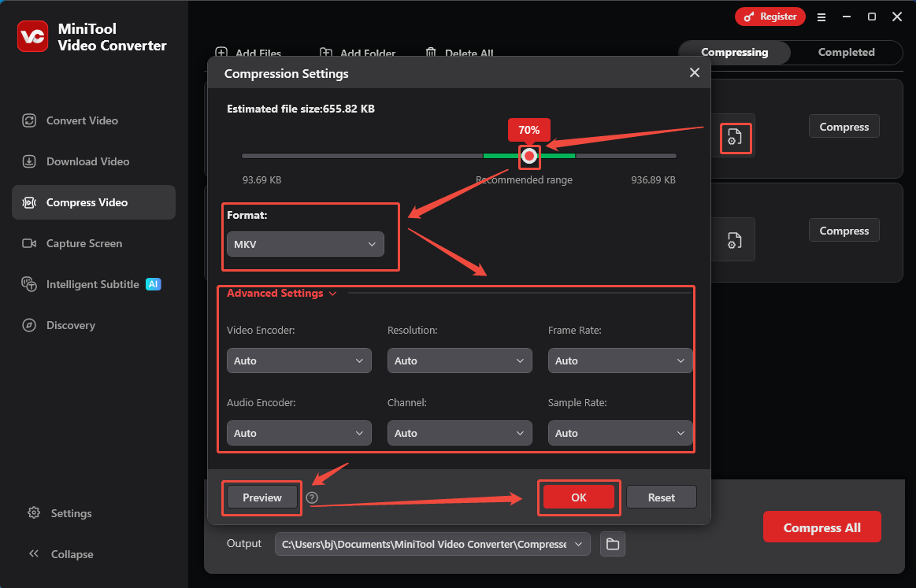Click the second file's compression settings icon
Image resolution: width=916 pixels, height=588 pixels.
(x=735, y=240)
